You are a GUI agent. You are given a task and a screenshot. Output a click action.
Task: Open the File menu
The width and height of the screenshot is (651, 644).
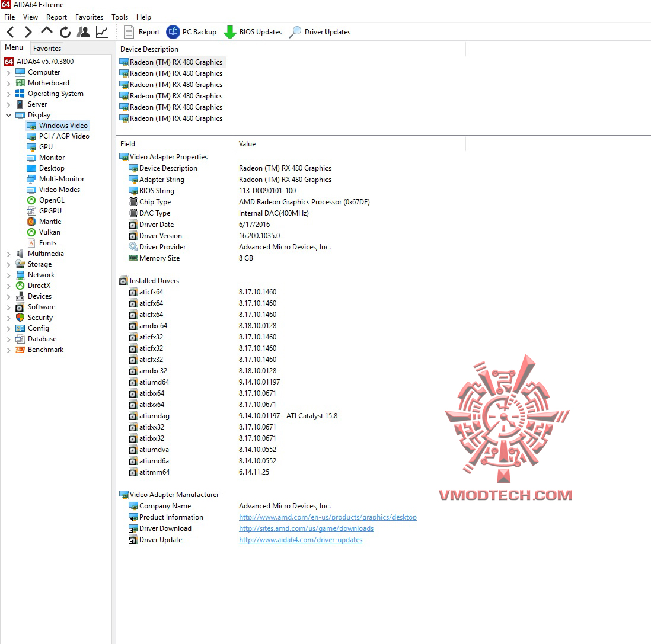[x=9, y=17]
